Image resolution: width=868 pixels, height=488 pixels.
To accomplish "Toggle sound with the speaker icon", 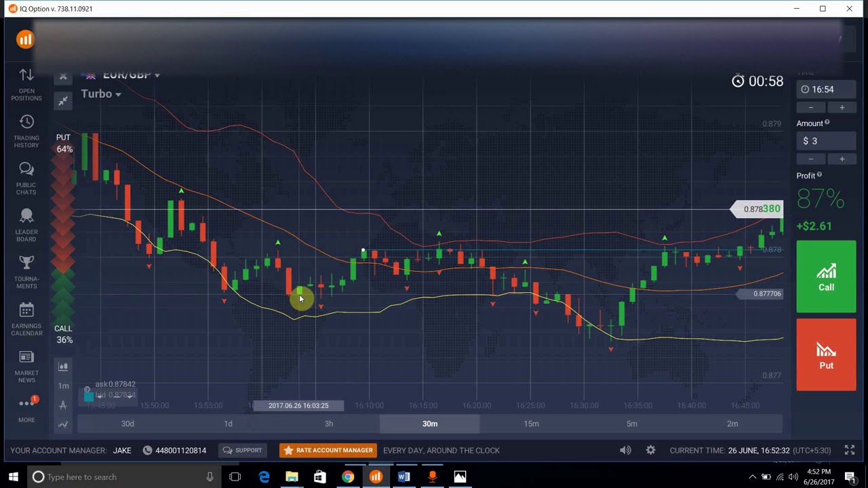I will click(625, 450).
